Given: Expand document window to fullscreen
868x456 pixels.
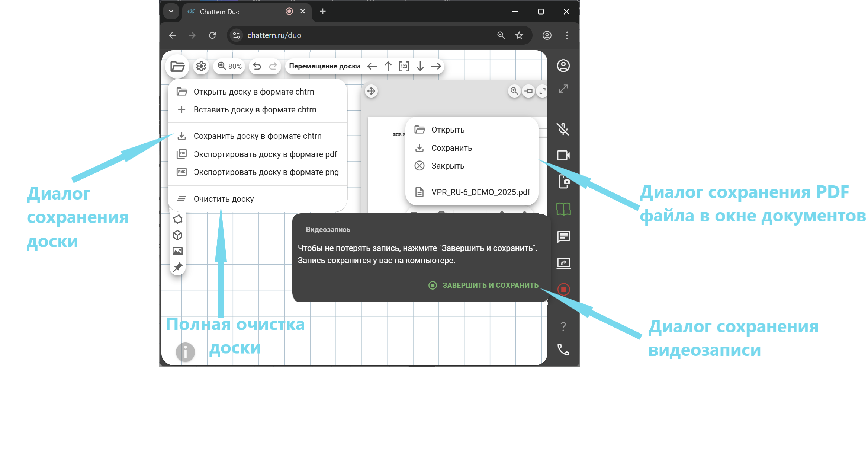Looking at the screenshot, I should tap(543, 91).
